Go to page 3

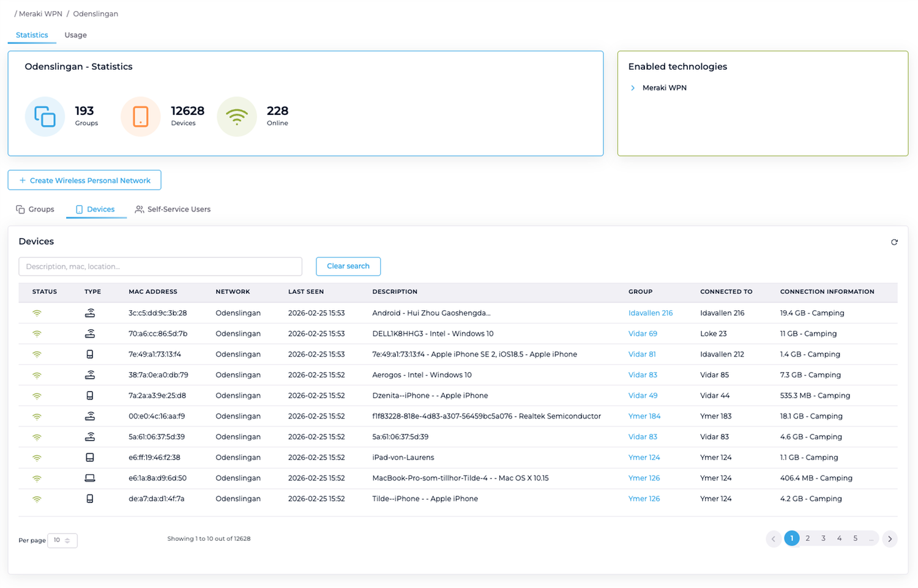[824, 538]
